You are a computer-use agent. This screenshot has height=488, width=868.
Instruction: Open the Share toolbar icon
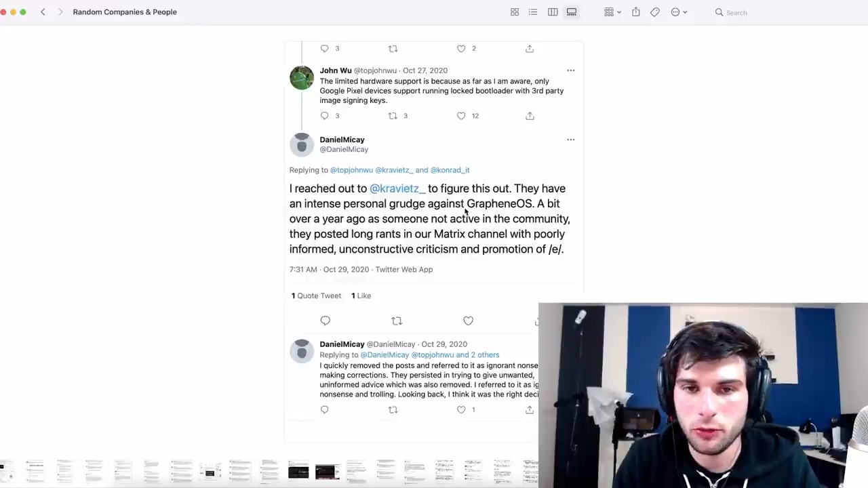636,12
